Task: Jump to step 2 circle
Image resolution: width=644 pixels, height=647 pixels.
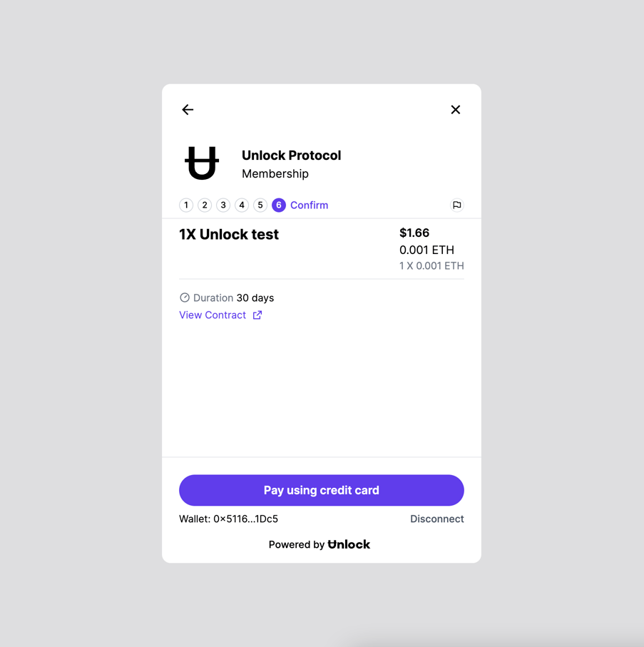Action: tap(205, 205)
